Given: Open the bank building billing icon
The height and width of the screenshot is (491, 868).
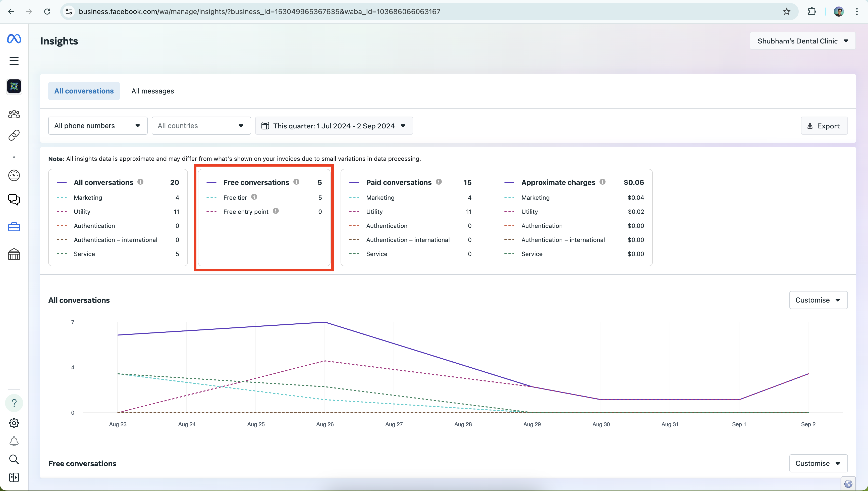Looking at the screenshot, I should pos(14,254).
